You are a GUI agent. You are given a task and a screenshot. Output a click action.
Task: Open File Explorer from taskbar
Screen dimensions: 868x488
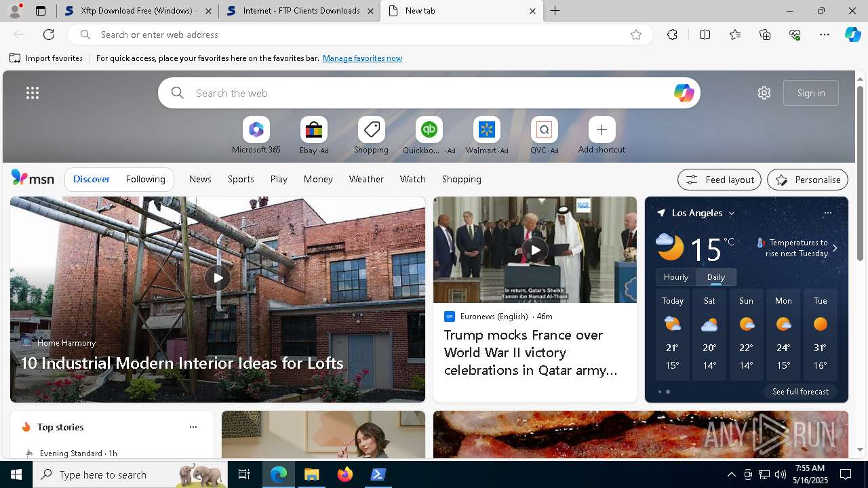[312, 474]
